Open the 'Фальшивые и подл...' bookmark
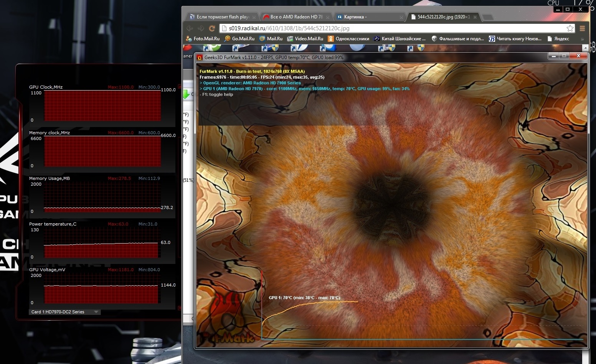The image size is (596, 364). [458, 39]
